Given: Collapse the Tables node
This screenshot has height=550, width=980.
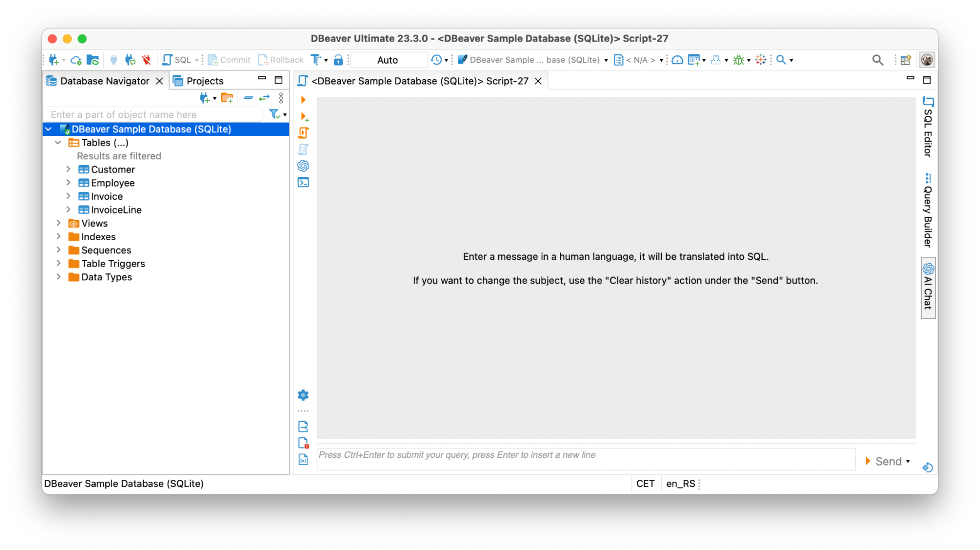Looking at the screenshot, I should [x=58, y=143].
